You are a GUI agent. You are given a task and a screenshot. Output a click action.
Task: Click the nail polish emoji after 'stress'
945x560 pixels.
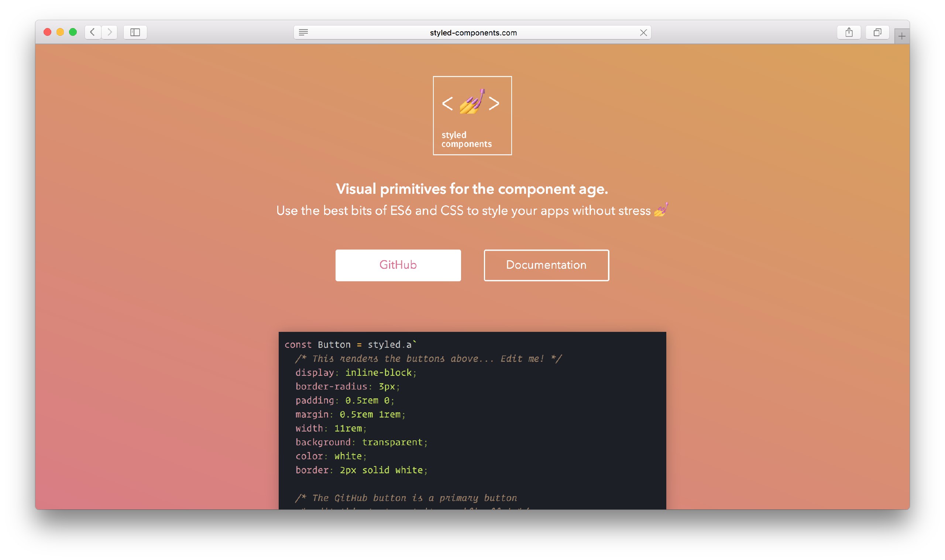(x=661, y=210)
